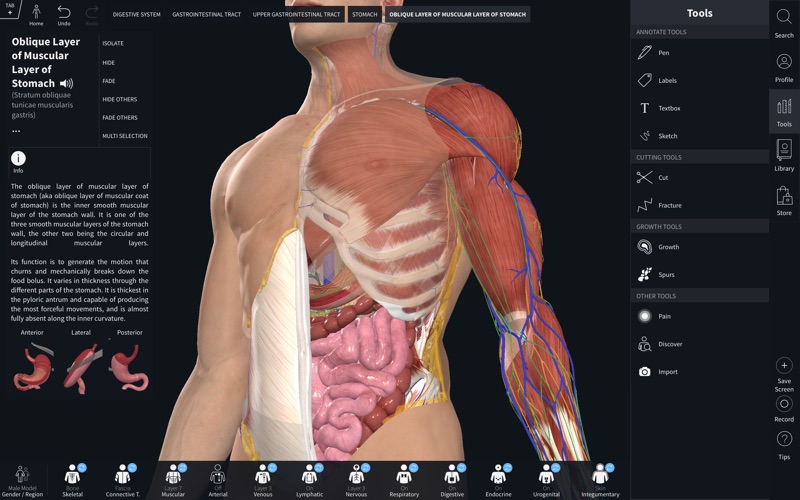Image resolution: width=800 pixels, height=500 pixels.
Task: Start screen Record
Action: click(784, 409)
